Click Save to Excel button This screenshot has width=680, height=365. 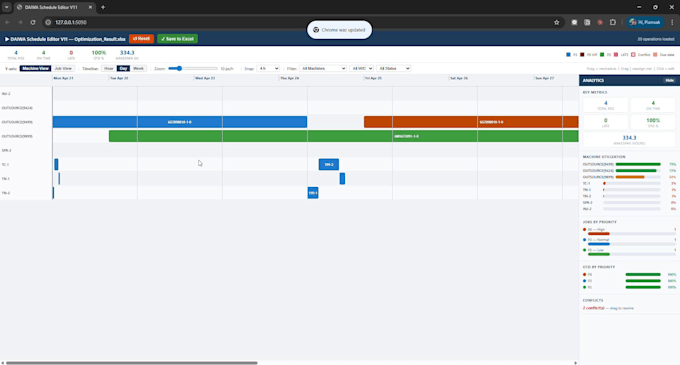177,39
